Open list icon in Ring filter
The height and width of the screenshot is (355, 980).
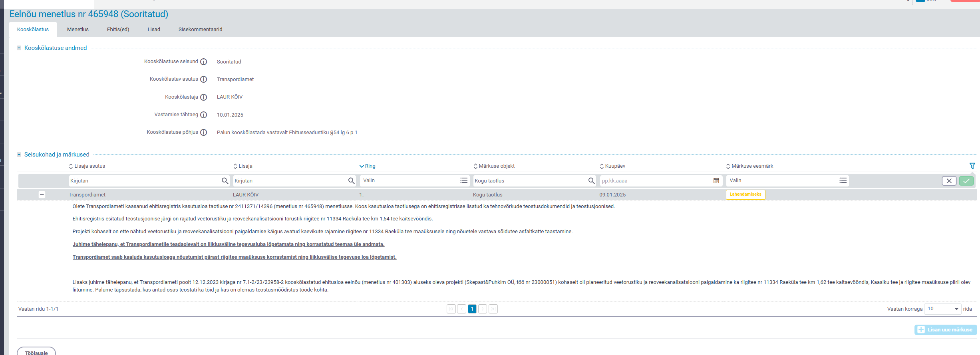464,180
